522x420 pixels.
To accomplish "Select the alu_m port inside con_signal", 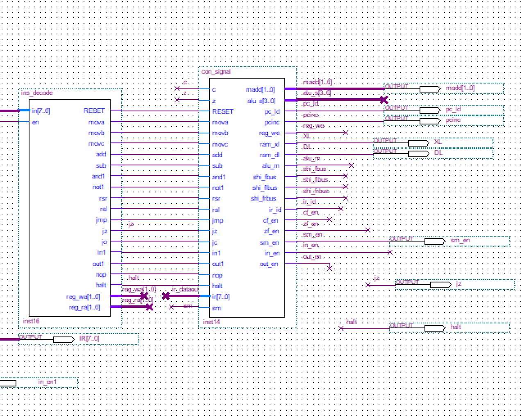I will [x=271, y=166].
